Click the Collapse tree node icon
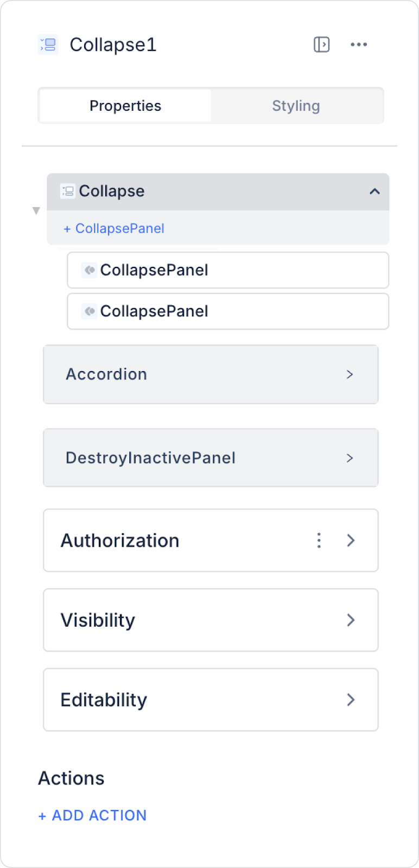Viewport: 419px width, 868px height. [68, 192]
